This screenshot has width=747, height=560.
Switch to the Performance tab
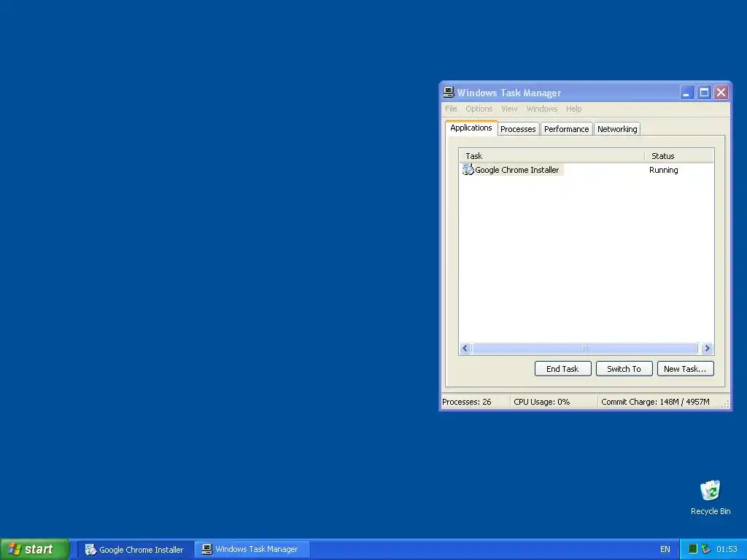pos(566,129)
